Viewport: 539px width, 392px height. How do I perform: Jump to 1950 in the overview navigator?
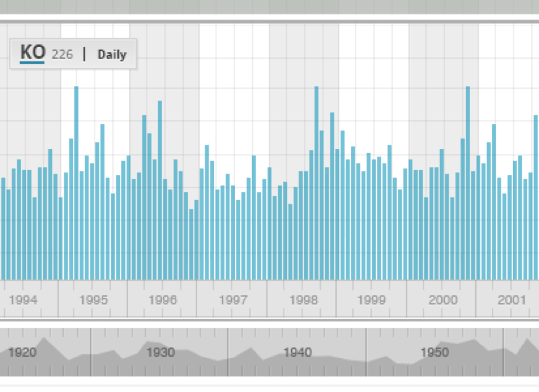435,352
